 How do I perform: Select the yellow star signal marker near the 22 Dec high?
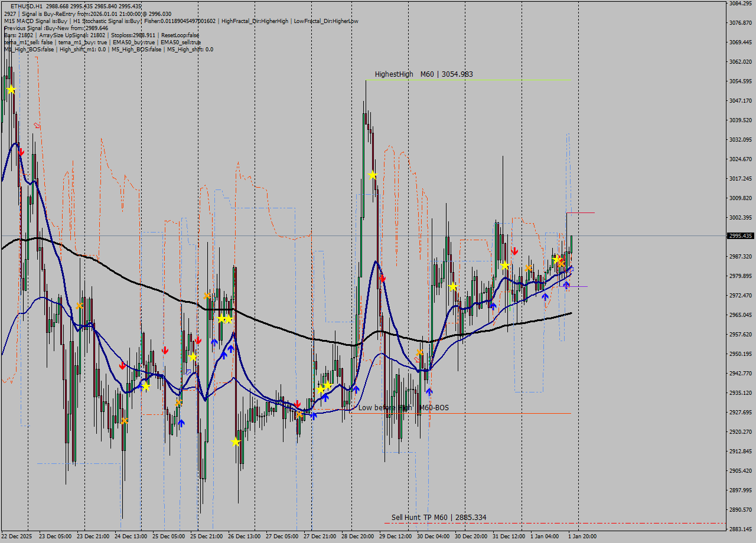pos(11,89)
